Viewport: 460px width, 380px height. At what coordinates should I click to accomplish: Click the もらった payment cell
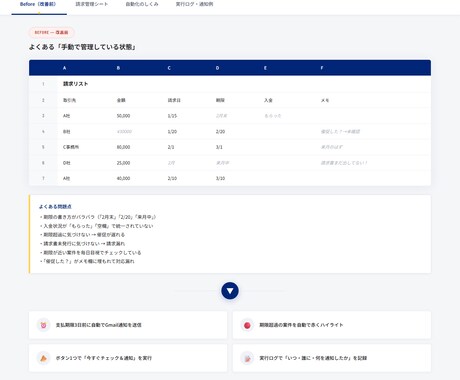[273, 116]
